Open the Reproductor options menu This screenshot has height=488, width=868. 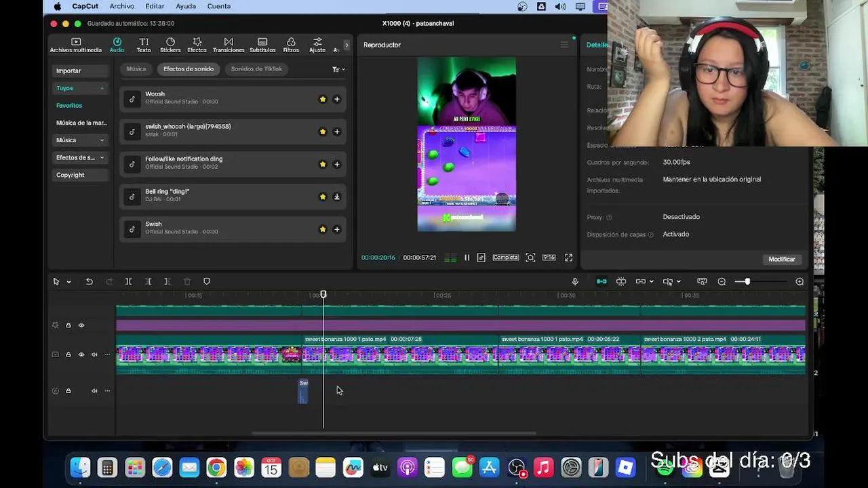coord(564,45)
